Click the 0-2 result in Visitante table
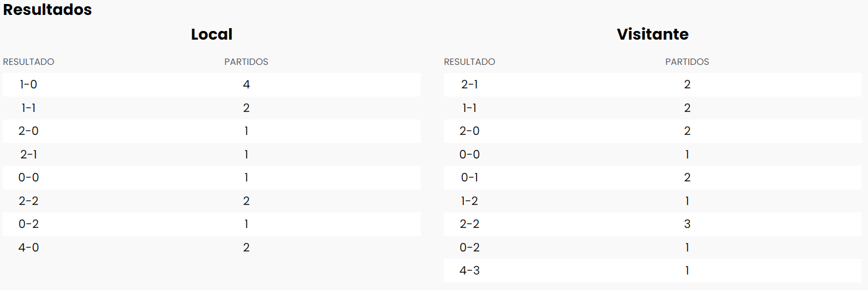Viewport: 868px width, 290px height. pos(470,248)
